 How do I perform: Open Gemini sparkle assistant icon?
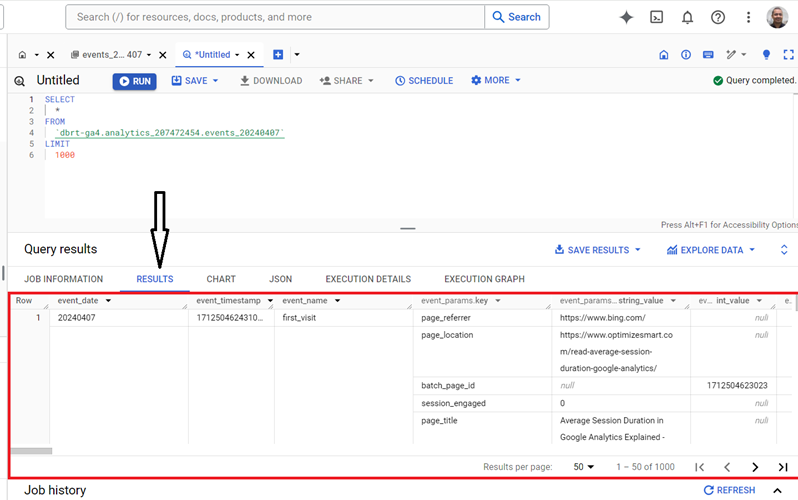tap(626, 17)
